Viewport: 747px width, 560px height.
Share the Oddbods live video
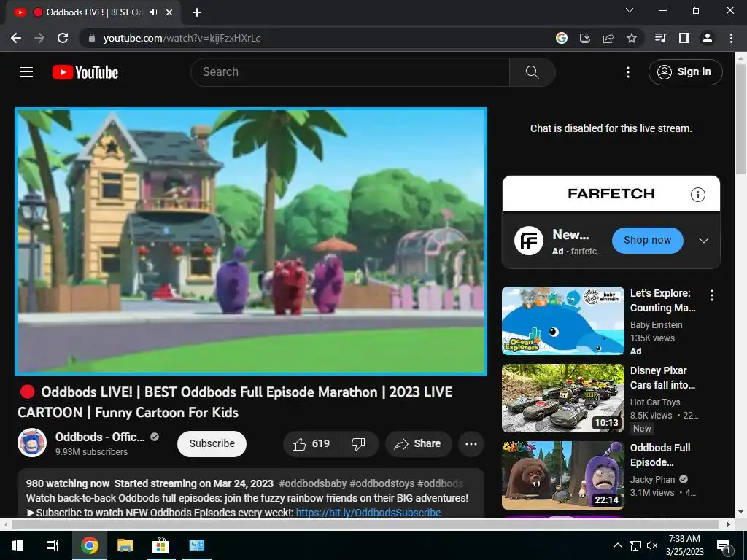[x=418, y=444]
